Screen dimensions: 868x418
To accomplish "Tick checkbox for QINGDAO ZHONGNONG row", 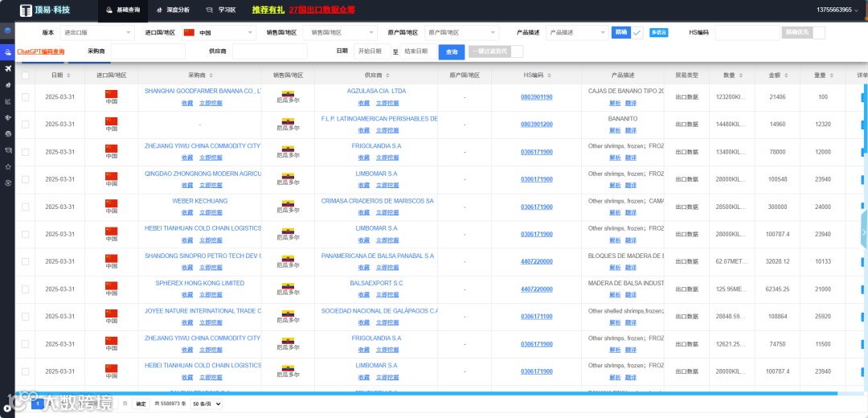I will click(26, 179).
